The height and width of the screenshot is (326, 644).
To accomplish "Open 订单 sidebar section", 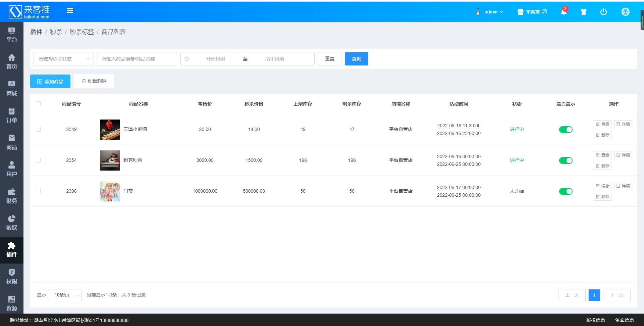I will (x=12, y=115).
